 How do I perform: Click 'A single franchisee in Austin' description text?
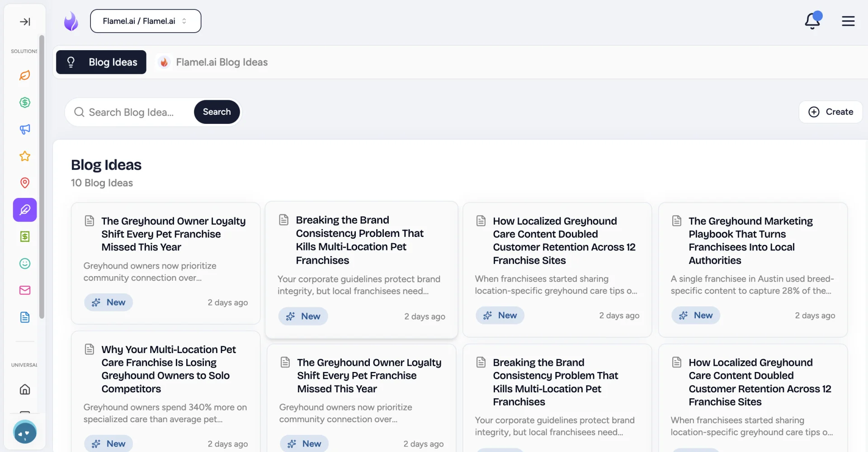[x=752, y=285]
